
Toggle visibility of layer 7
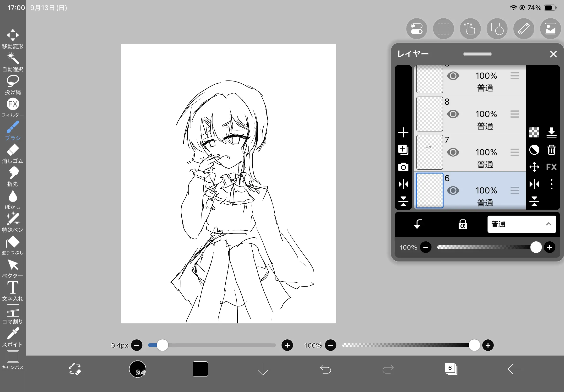click(453, 152)
